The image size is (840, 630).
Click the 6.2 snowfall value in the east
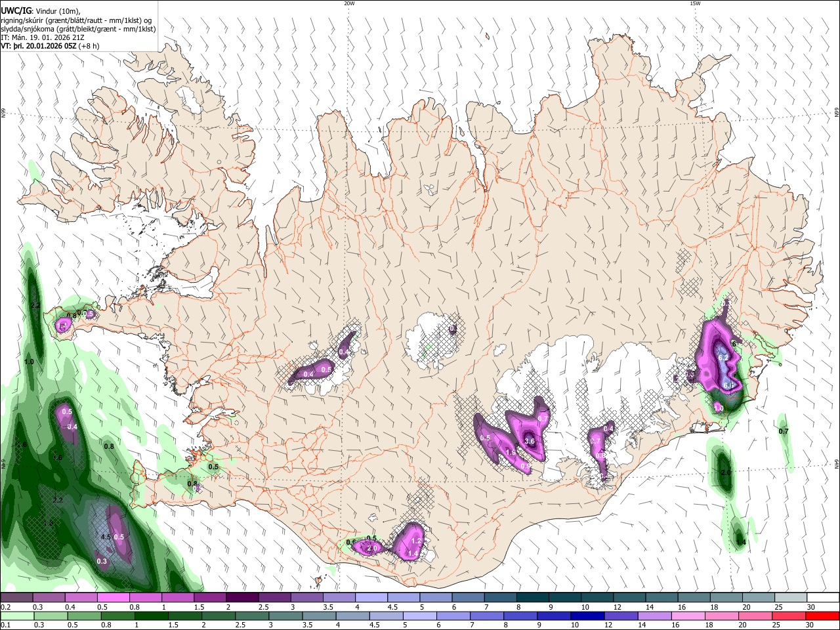[724, 358]
